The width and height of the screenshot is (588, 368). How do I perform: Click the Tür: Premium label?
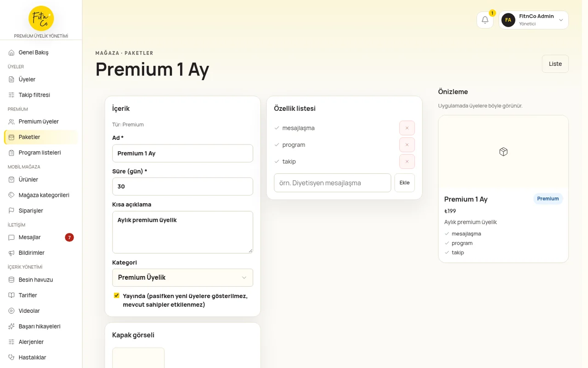tap(128, 124)
